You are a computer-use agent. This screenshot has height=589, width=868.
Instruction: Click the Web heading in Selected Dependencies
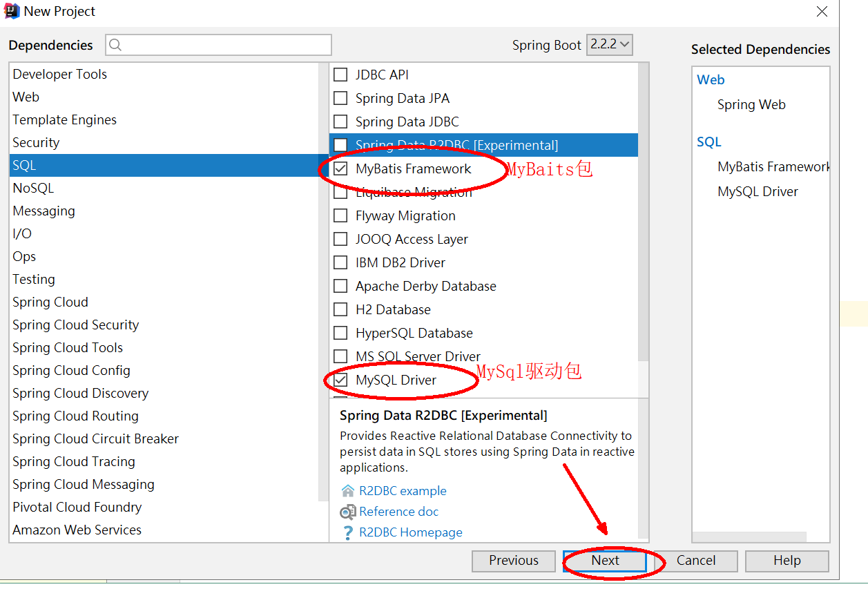pos(711,80)
